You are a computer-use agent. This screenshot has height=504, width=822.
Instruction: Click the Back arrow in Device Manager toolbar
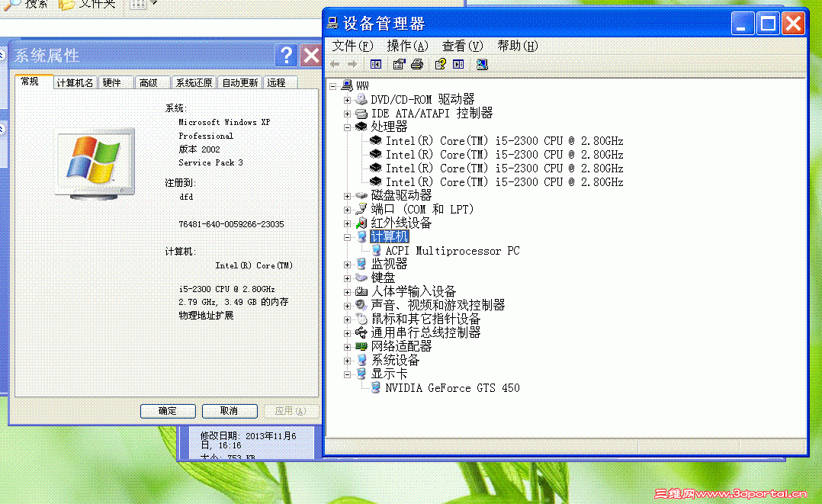point(335,64)
